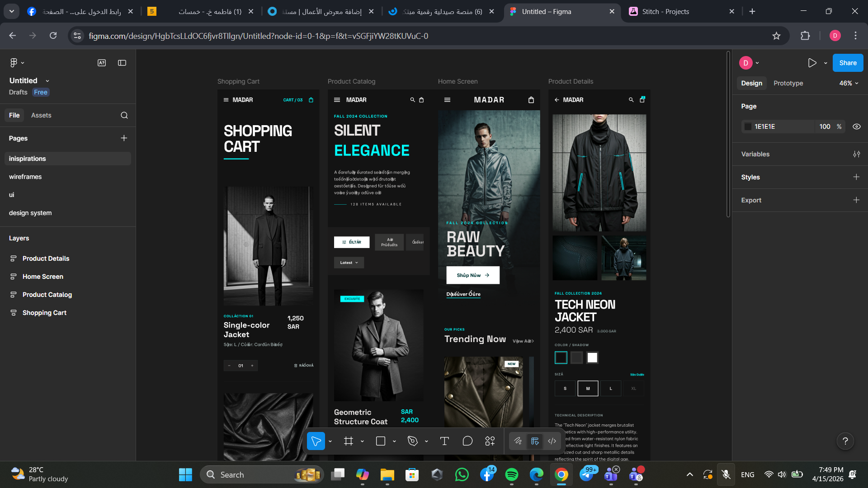Image resolution: width=868 pixels, height=488 pixels.
Task: Select the Move tool in bottom toolbar
Action: 316,441
